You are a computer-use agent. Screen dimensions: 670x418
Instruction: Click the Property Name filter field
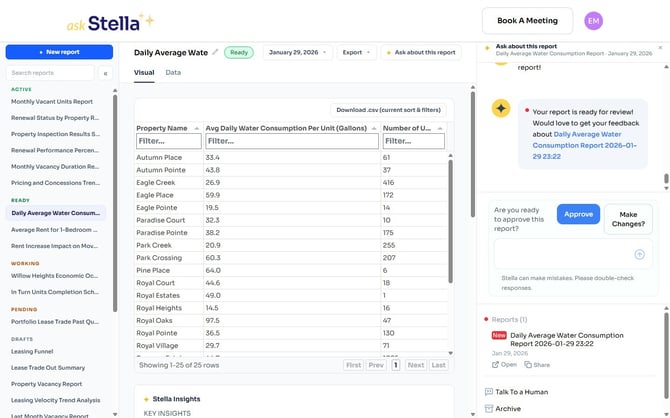(x=168, y=141)
